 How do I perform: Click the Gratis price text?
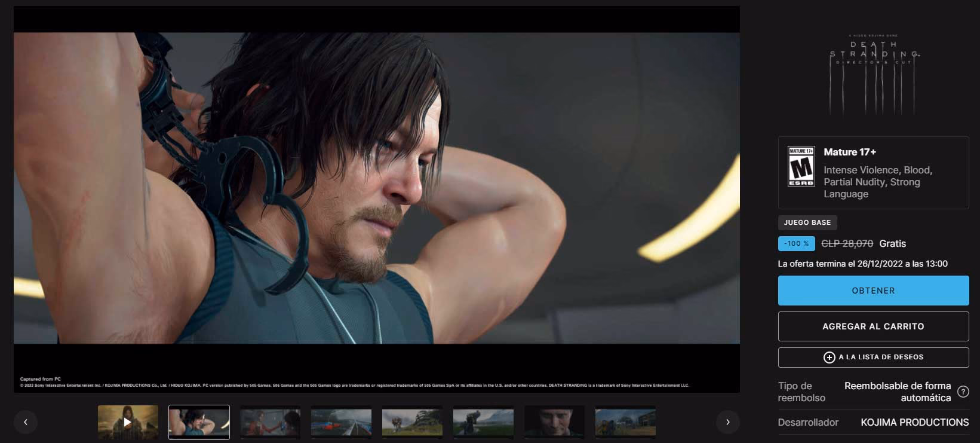tap(892, 243)
